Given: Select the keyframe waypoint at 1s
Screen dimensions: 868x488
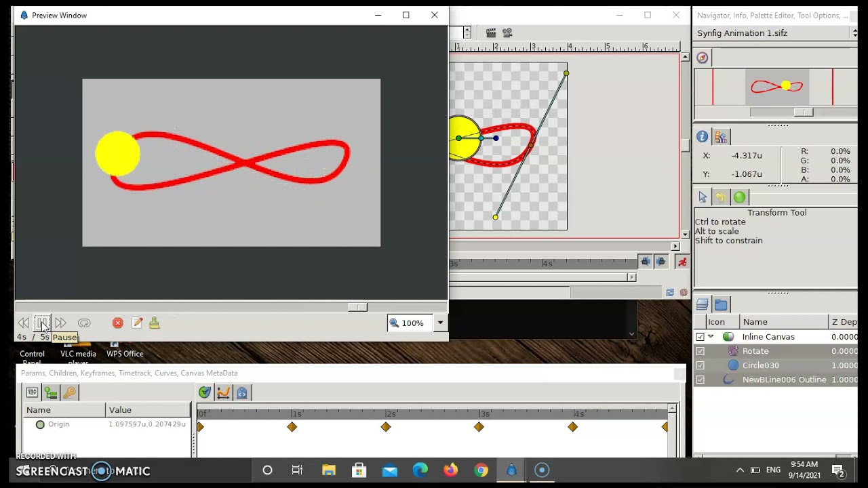Looking at the screenshot, I should point(292,426).
